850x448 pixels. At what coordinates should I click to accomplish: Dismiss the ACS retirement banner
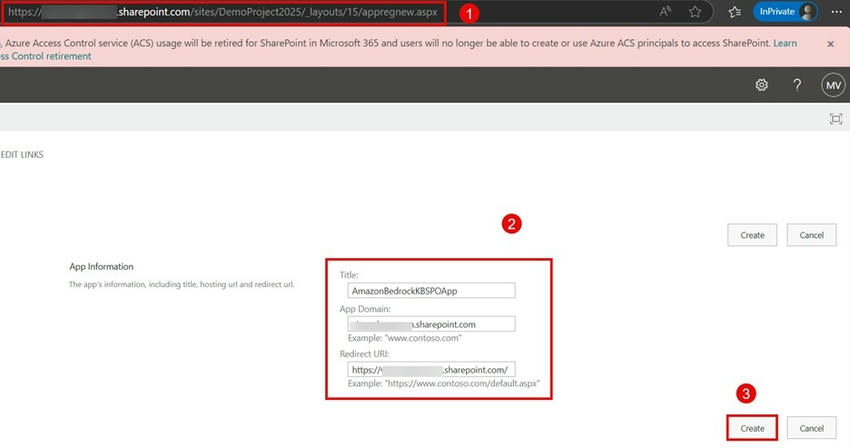click(830, 44)
